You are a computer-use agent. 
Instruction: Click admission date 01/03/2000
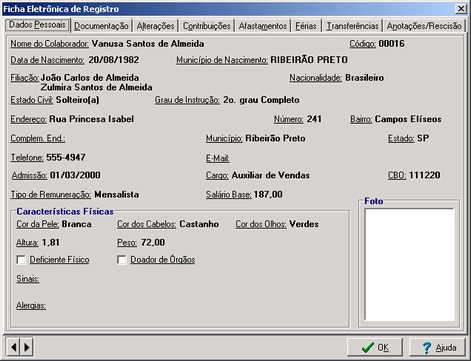[75, 175]
